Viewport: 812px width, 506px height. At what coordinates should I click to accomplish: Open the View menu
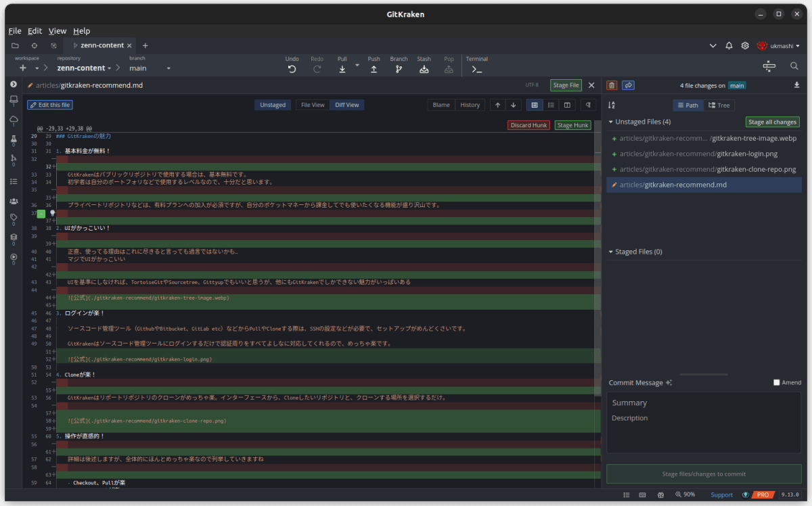[58, 30]
